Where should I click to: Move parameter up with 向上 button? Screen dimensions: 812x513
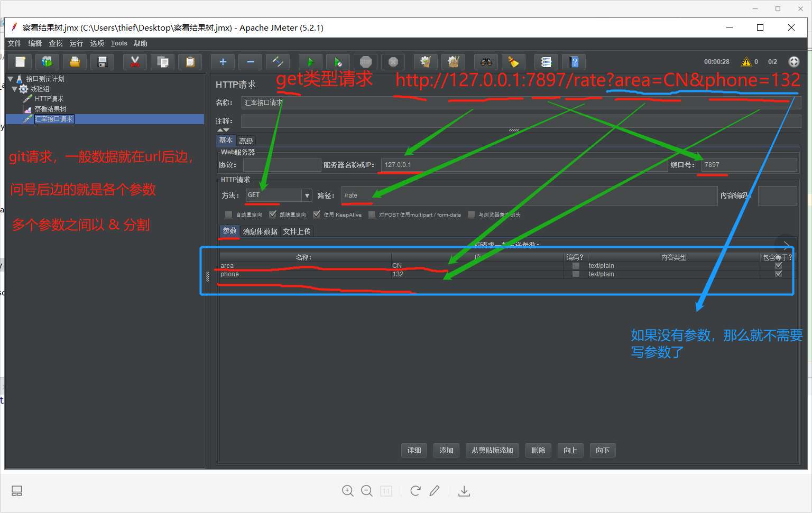[570, 450]
